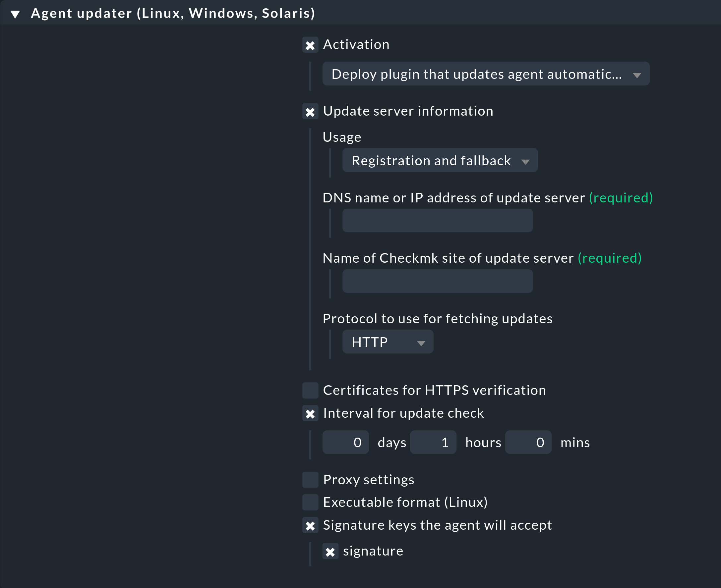Uncheck Signature keys the agent will accept
The width and height of the screenshot is (721, 588).
(x=310, y=525)
